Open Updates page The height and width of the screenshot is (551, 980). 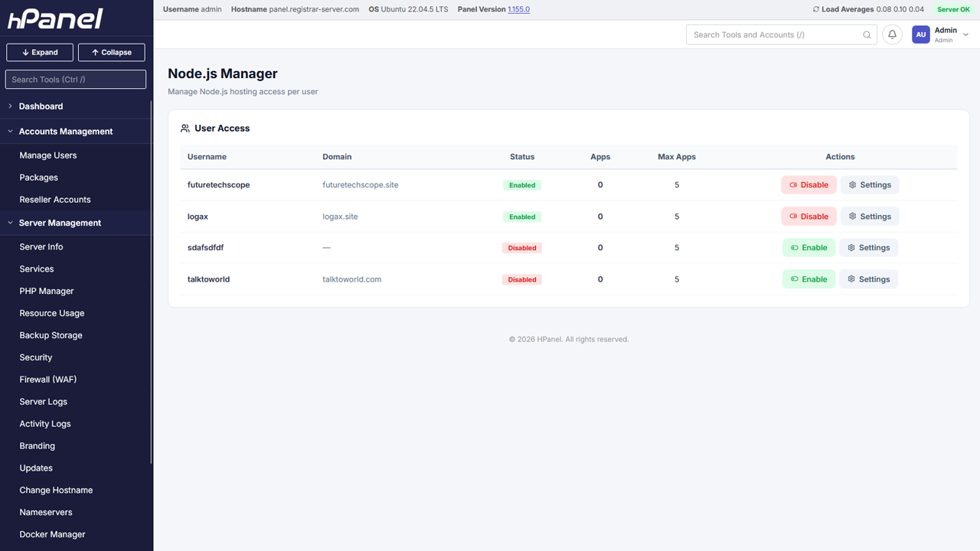[36, 468]
